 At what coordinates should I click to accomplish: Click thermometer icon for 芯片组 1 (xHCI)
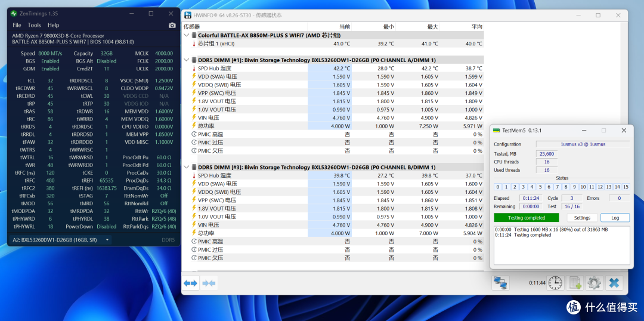pos(194,44)
